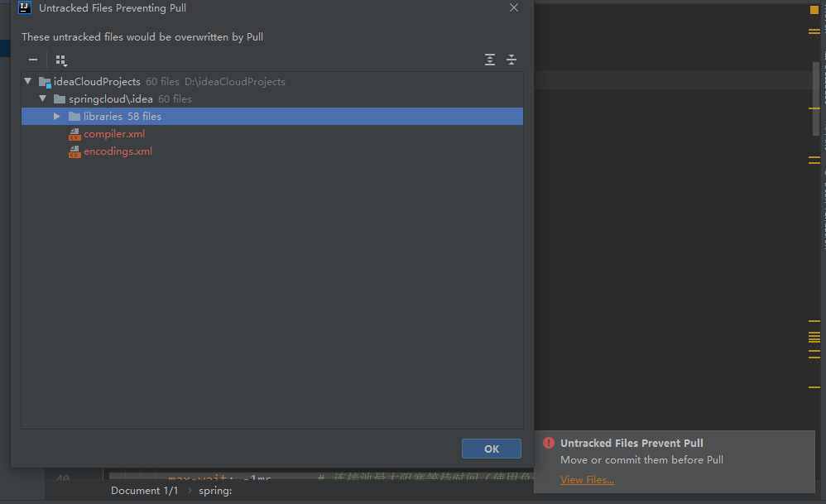This screenshot has width=826, height=504.
Task: Click the OK button
Action: tap(492, 449)
